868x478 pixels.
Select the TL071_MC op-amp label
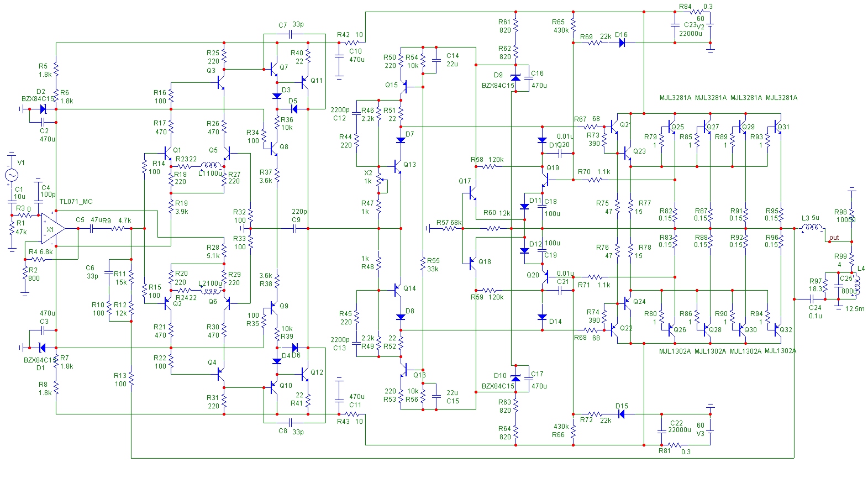(76, 202)
